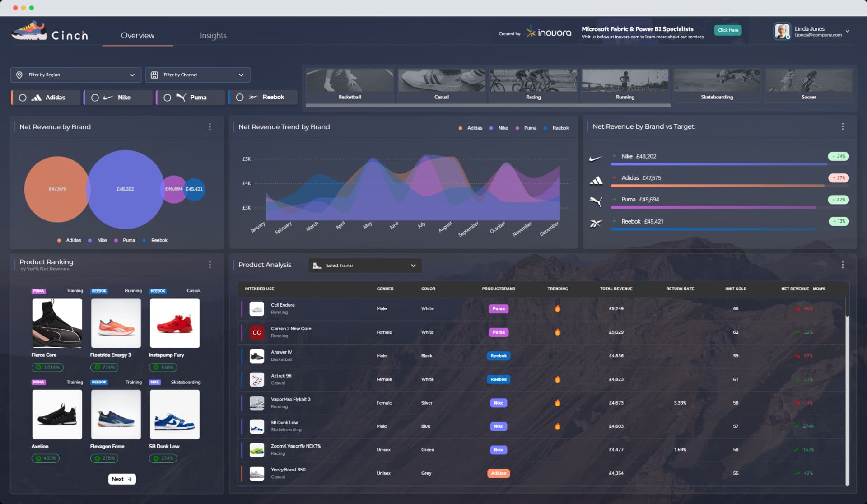The image size is (867, 504).
Task: Click the Cinch sneaker logo
Action: click(x=30, y=31)
